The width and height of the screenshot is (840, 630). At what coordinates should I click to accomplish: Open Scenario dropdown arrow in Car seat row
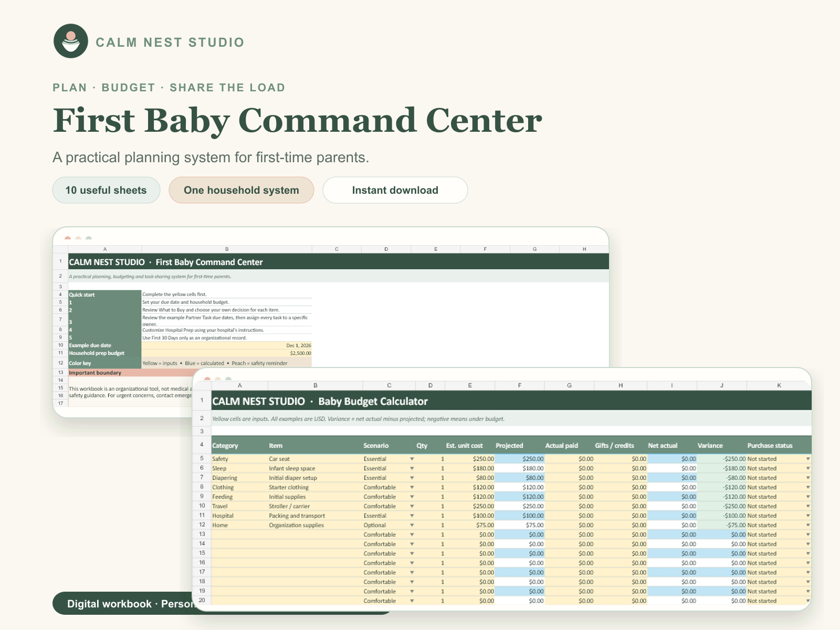tap(412, 459)
